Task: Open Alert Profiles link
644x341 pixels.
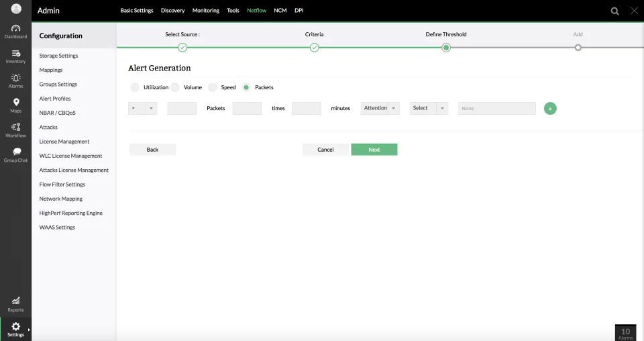Action: [x=54, y=99]
